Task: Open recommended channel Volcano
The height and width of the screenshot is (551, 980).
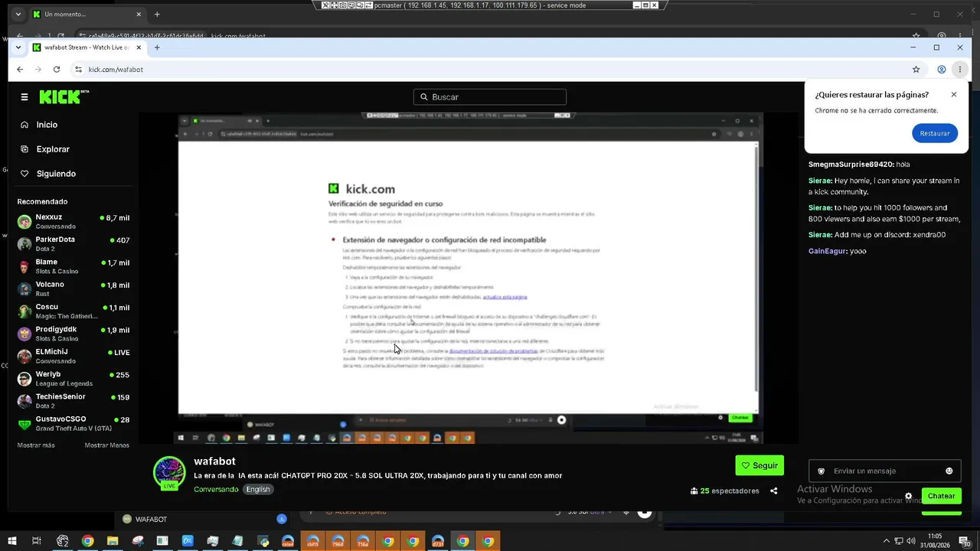Action: (73, 289)
